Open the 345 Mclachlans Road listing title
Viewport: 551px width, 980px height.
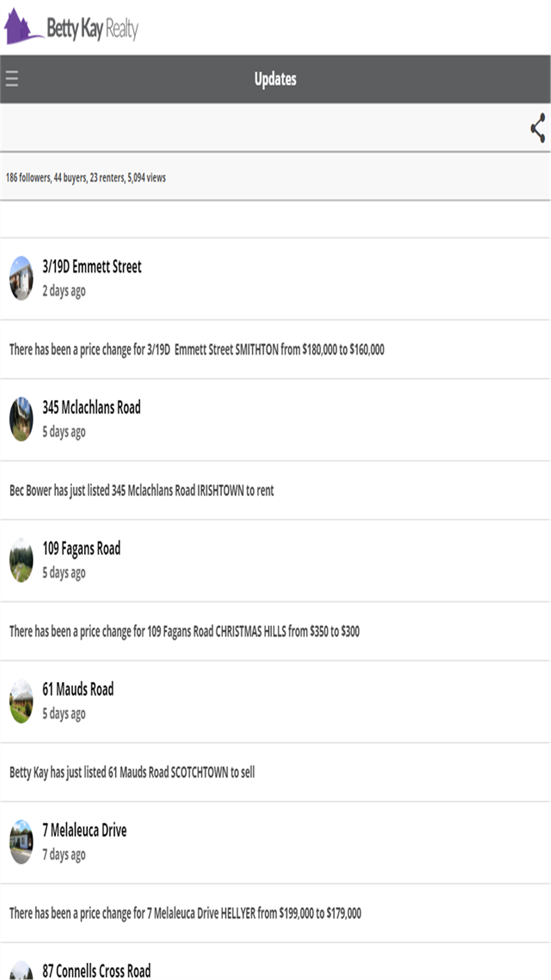pyautogui.click(x=91, y=408)
